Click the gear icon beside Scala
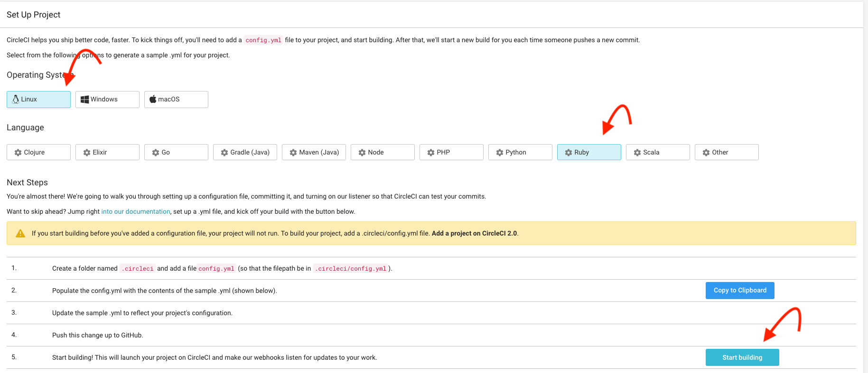This screenshot has width=868, height=373. click(x=637, y=153)
